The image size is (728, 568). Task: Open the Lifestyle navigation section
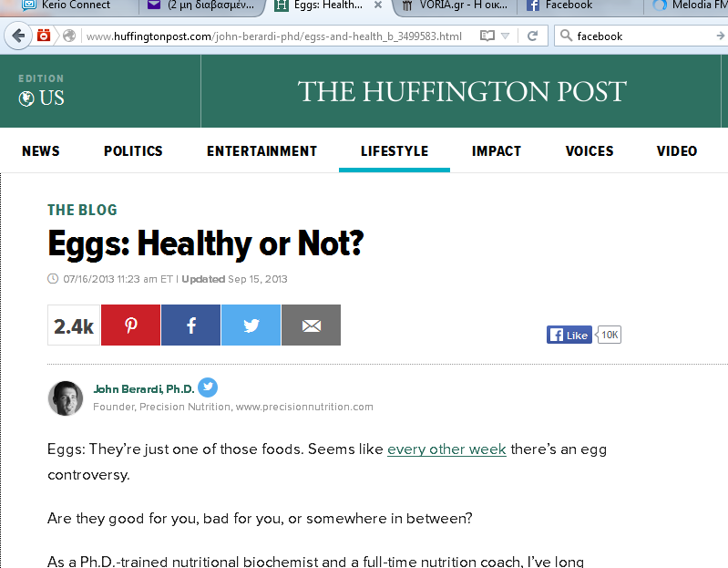(x=395, y=151)
